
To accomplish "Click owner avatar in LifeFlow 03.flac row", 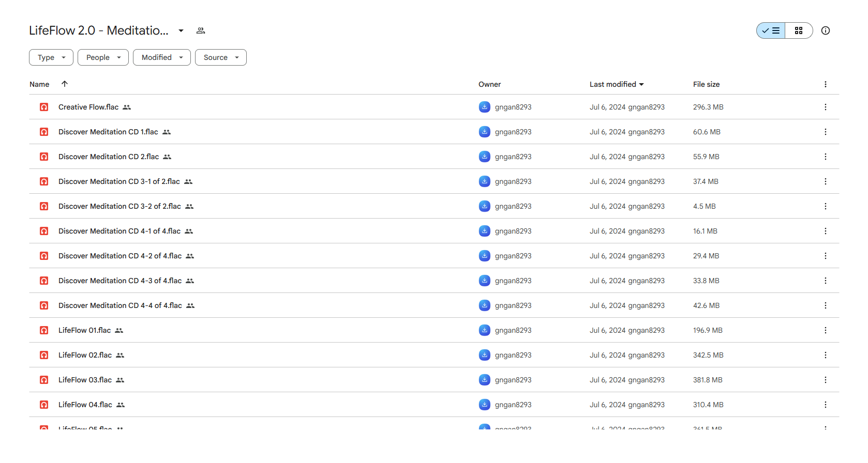I will [x=484, y=380].
